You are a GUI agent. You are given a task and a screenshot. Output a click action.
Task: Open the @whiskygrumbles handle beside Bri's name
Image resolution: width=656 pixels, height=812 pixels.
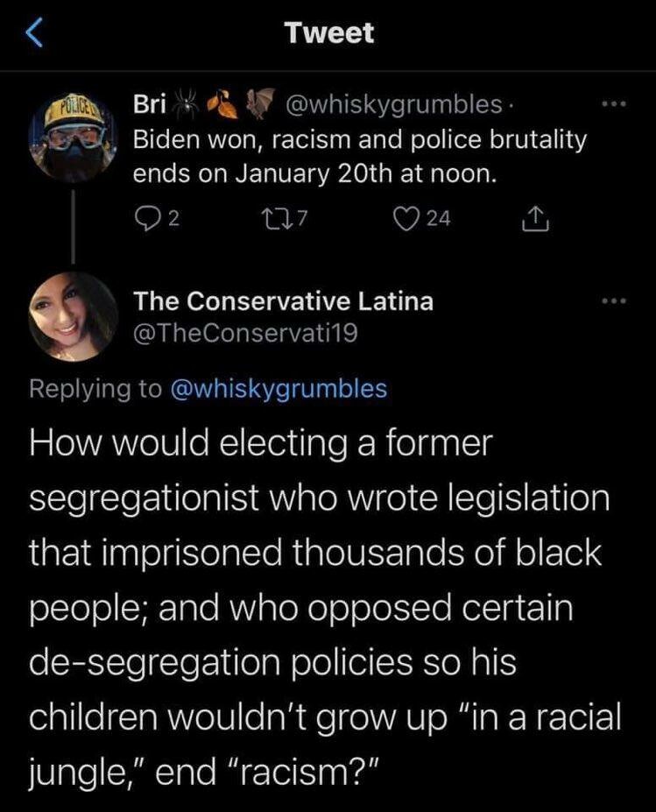point(393,106)
